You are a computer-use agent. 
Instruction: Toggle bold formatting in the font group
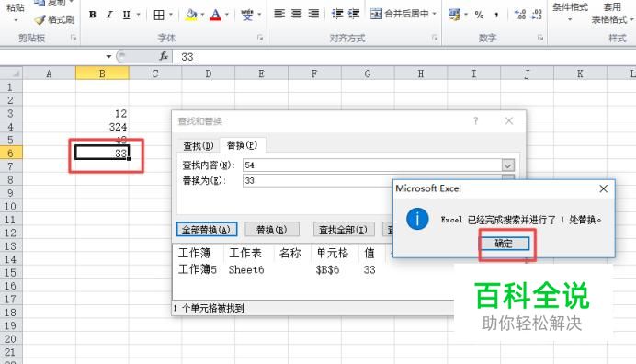[93, 15]
